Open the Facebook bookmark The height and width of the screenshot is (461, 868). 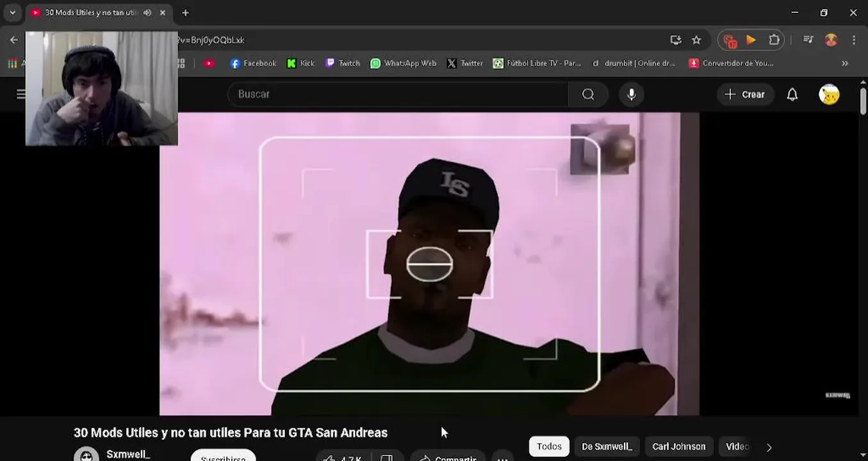[253, 63]
